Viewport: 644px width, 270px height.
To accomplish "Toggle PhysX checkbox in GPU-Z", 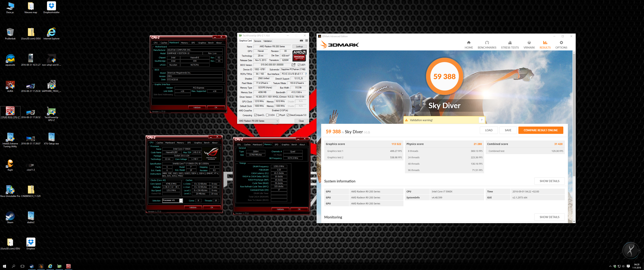I will (278, 115).
